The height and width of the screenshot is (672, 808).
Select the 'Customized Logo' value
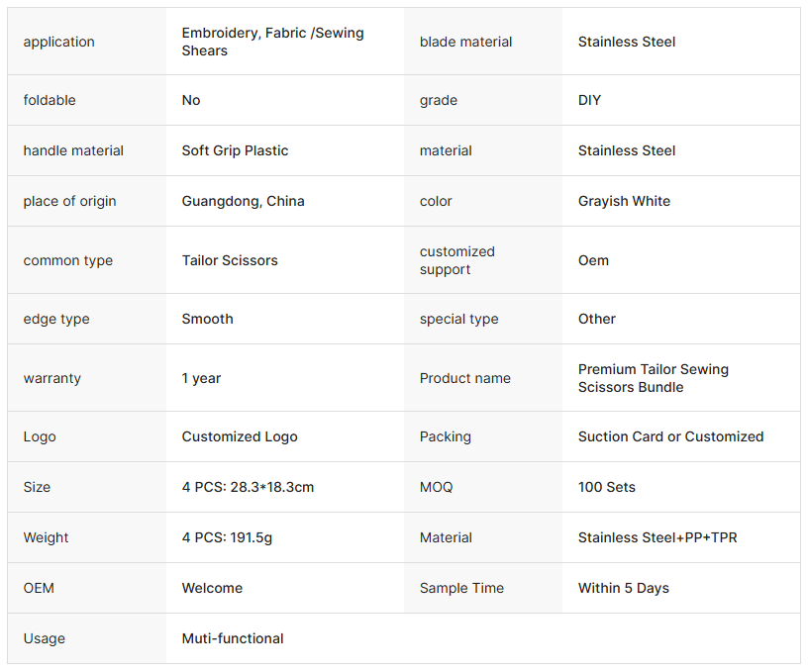click(x=240, y=436)
